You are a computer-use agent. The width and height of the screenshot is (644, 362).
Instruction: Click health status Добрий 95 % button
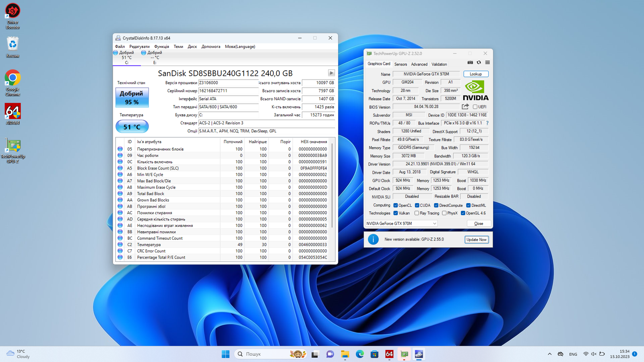(x=132, y=98)
